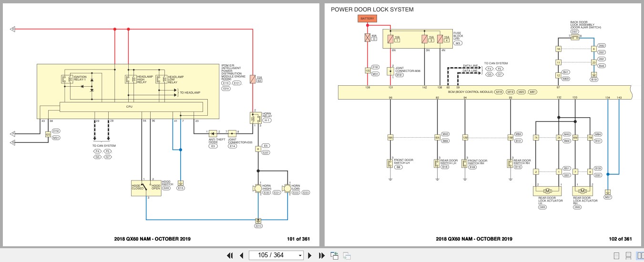
Task: Click the TO HEADLAMP label
Action: (x=189, y=92)
